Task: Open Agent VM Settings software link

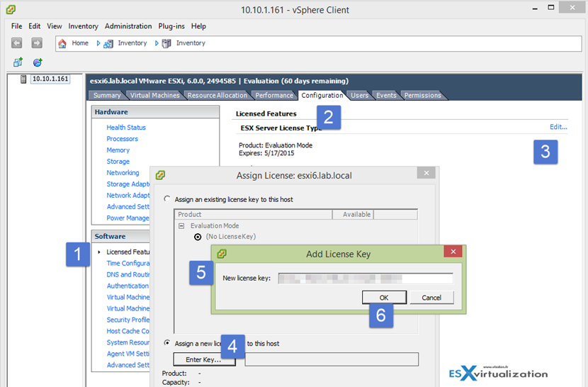Action: [128, 354]
